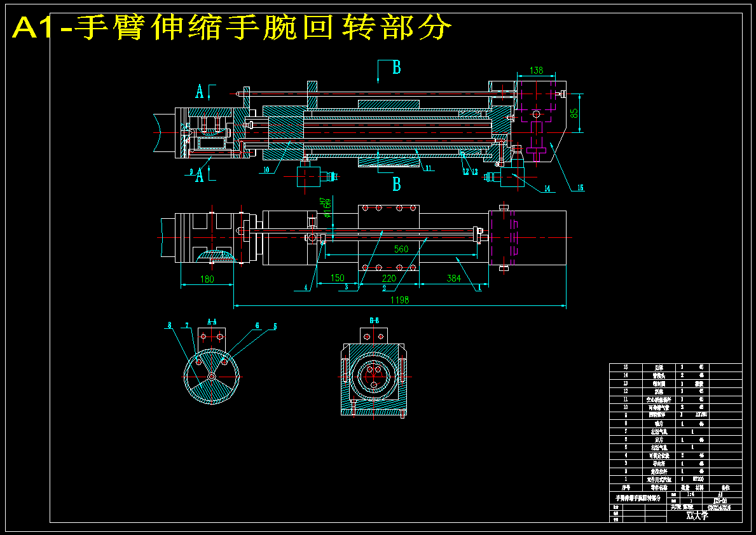Click the 560 dimension in plan view
The image size is (756, 535).
pyautogui.click(x=401, y=249)
